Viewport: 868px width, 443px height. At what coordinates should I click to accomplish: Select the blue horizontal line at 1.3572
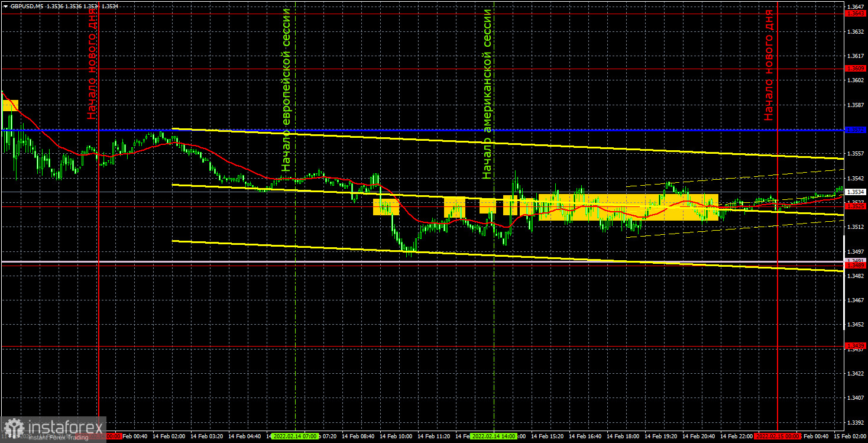[x=422, y=129]
